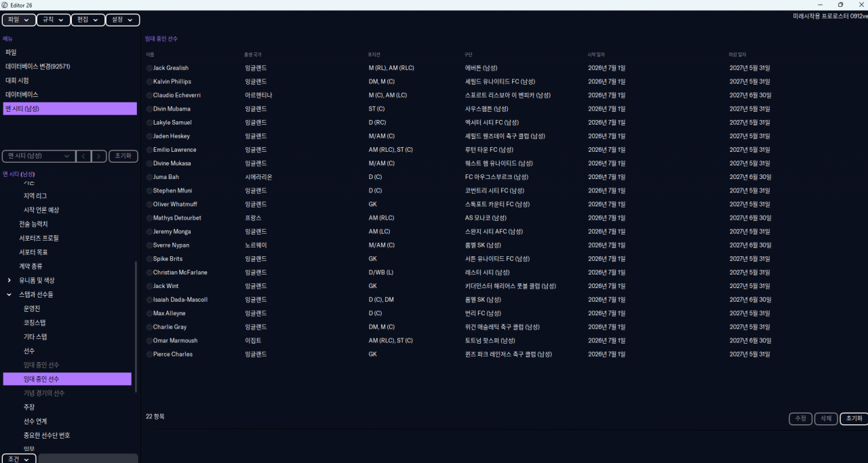Viewport: 868px width, 463px height.
Task: Click the player icon beside Jack Grealish
Action: 149,68
